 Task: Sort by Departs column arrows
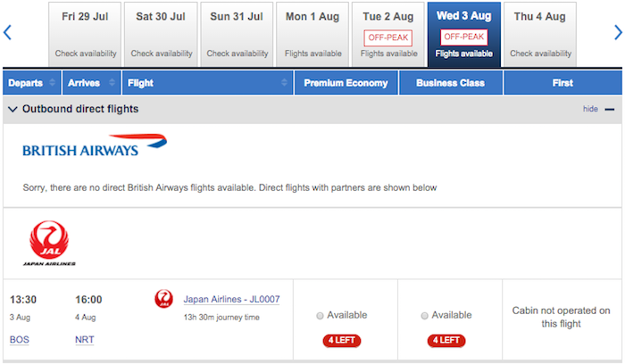pyautogui.click(x=52, y=82)
